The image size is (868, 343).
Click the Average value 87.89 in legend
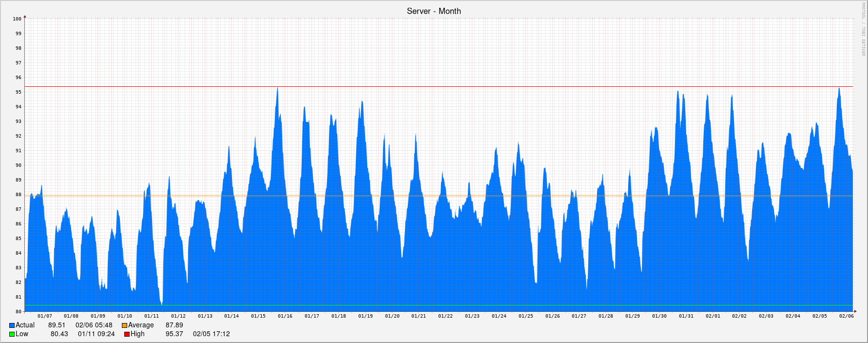click(x=174, y=325)
